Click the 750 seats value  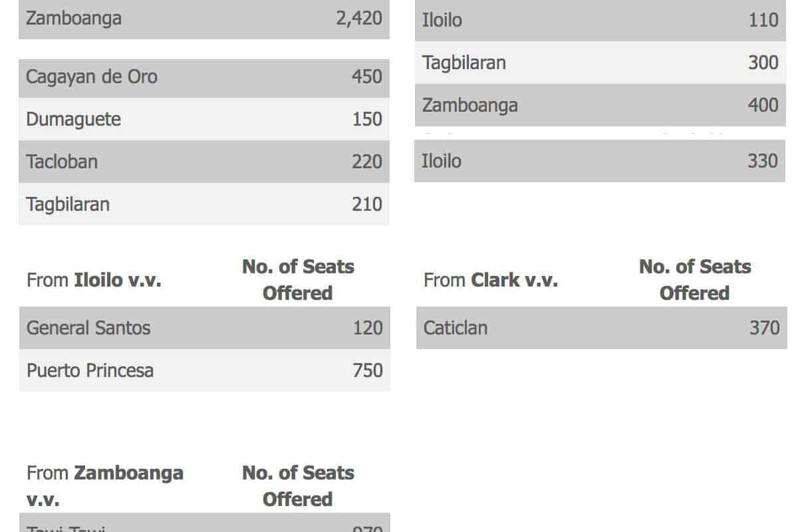tap(368, 370)
